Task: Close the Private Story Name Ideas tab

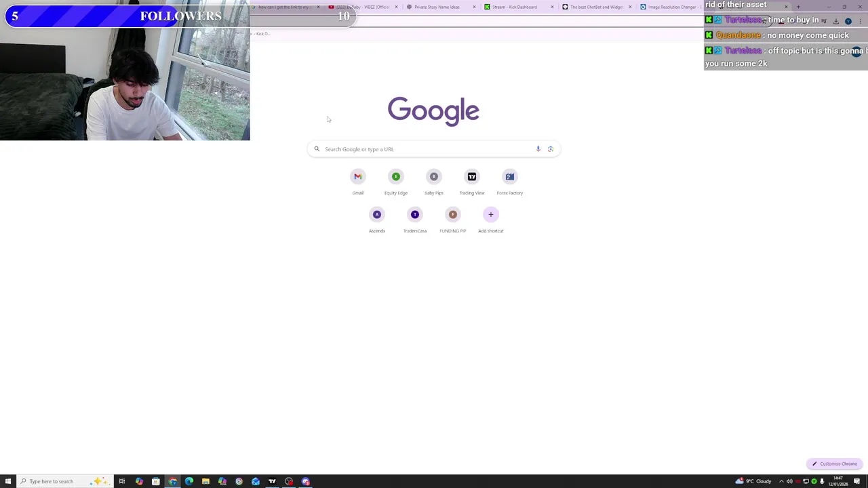Action: [474, 7]
